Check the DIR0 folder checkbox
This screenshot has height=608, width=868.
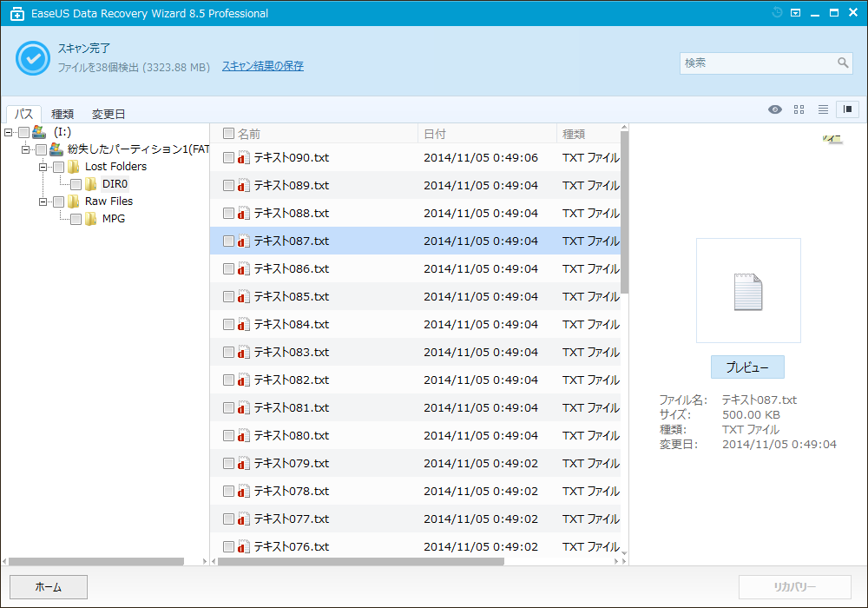pyautogui.click(x=76, y=184)
